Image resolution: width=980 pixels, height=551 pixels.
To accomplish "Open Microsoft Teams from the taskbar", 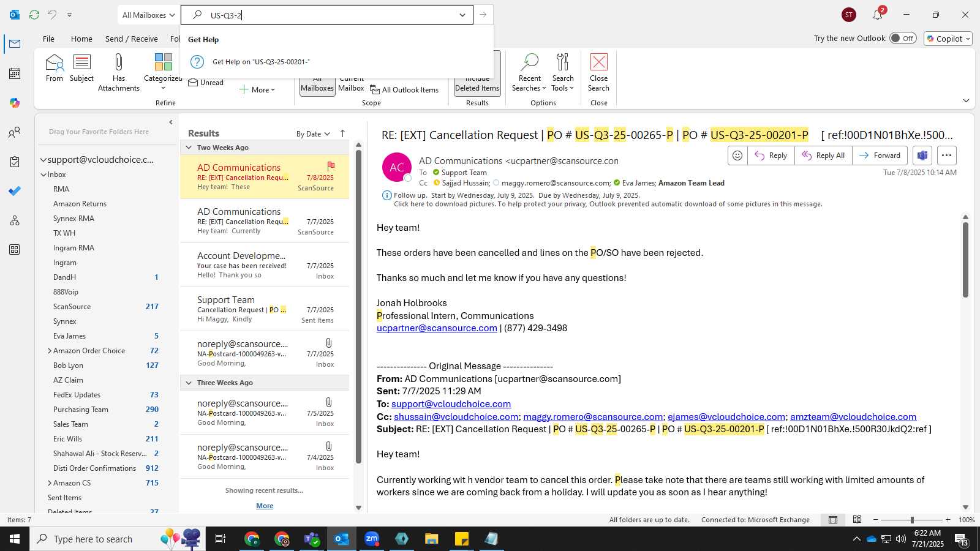I will pos(312,539).
